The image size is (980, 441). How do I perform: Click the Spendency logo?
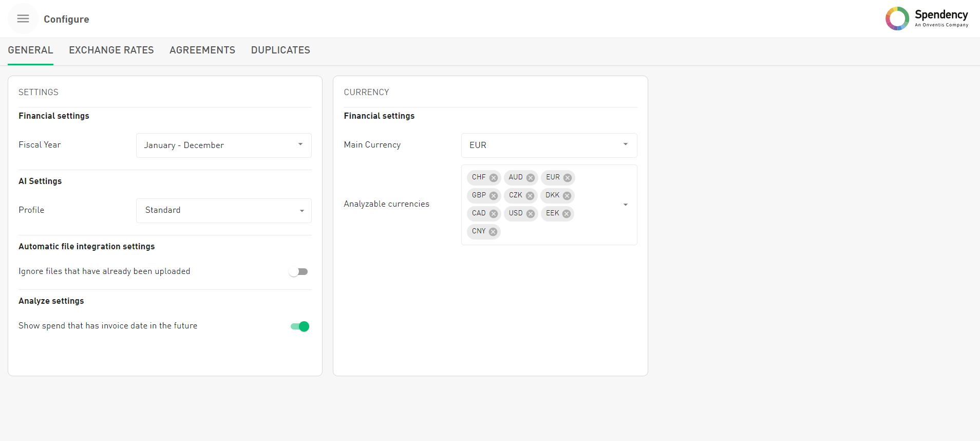926,19
